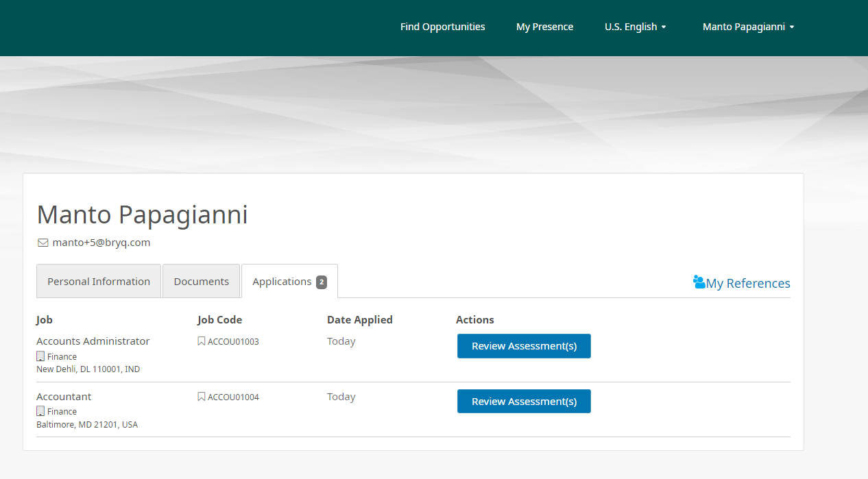Click the building icon under Accounts Administrator
Image resolution: width=868 pixels, height=479 pixels.
pyautogui.click(x=40, y=356)
